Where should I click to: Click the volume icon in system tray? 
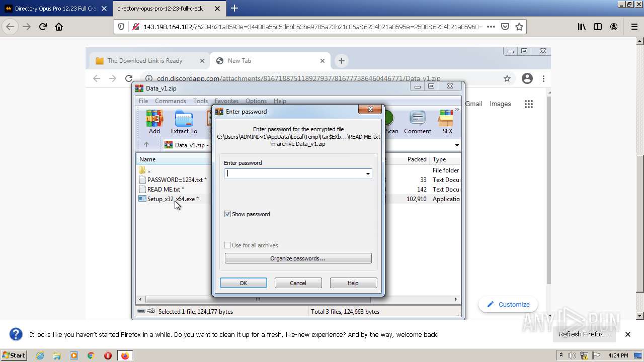coord(573,355)
